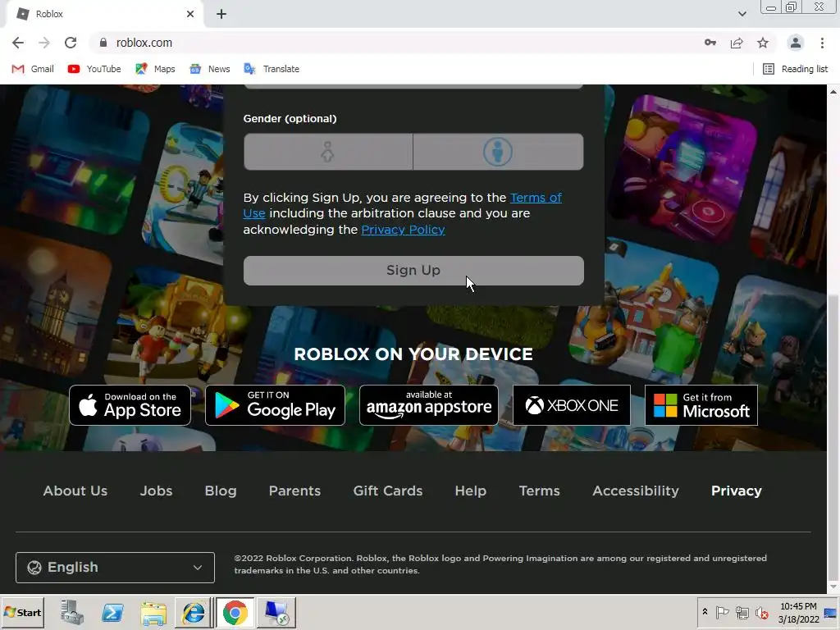The height and width of the screenshot is (630, 840).
Task: Click the Sign Up button
Action: pyautogui.click(x=413, y=271)
